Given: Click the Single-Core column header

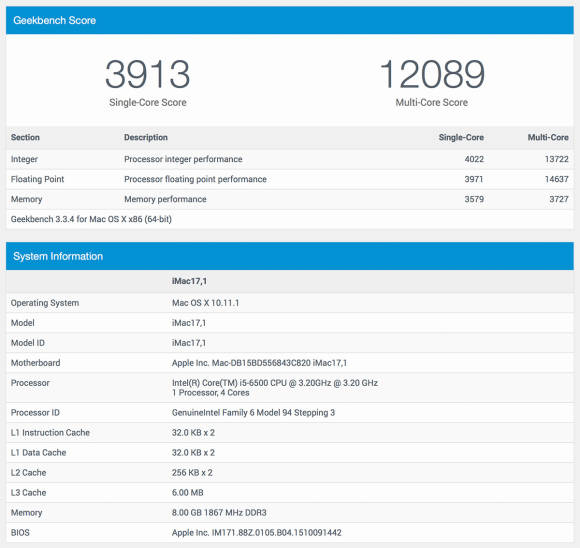Looking at the screenshot, I should click(461, 137).
